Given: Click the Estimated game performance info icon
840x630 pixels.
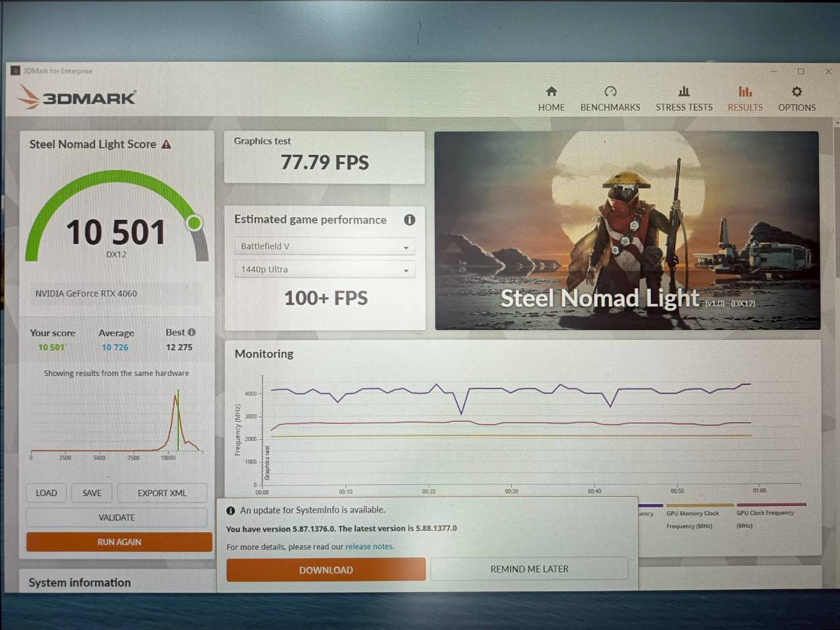Looking at the screenshot, I should pyautogui.click(x=409, y=220).
